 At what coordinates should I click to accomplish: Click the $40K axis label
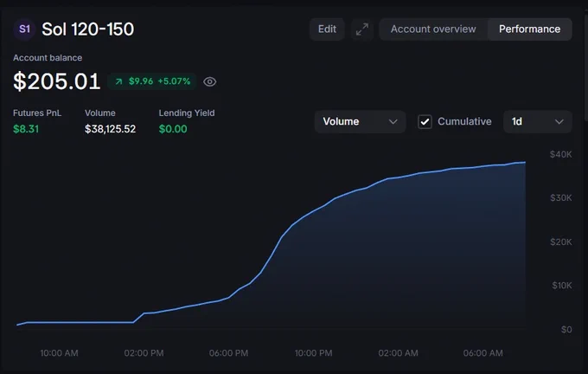560,154
